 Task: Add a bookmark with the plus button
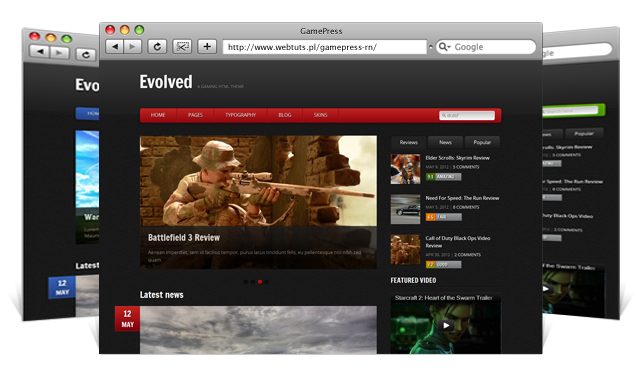207,47
